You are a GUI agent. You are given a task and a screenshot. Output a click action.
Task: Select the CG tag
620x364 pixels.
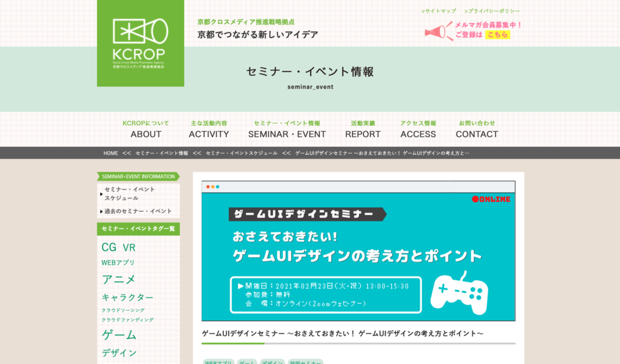pyautogui.click(x=109, y=247)
